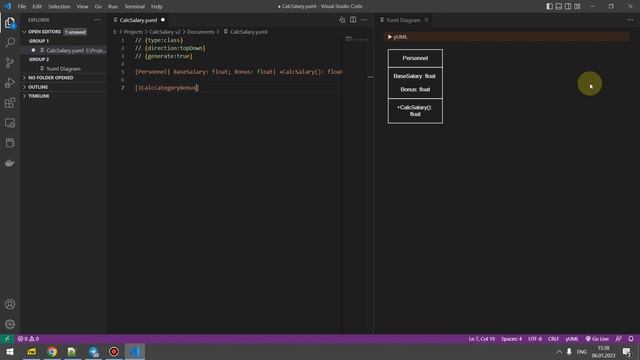This screenshot has width=640, height=360.
Task: Open the Accounts menu icon
Action: 10,304
